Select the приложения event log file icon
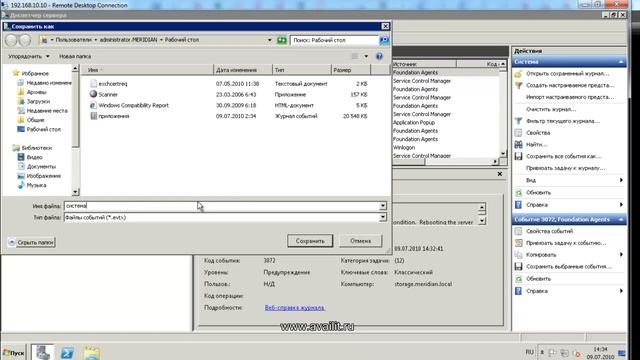640x360 pixels. [x=93, y=116]
